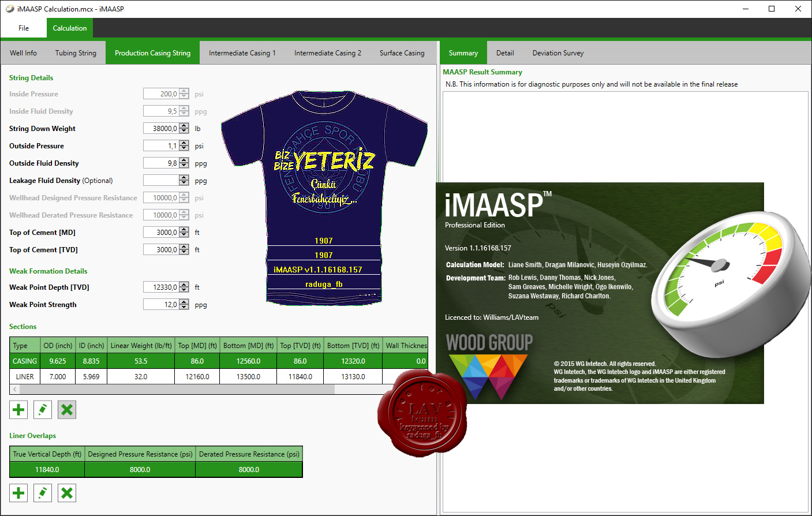The image size is (812, 516).
Task: Open the File menu
Action: (x=24, y=28)
